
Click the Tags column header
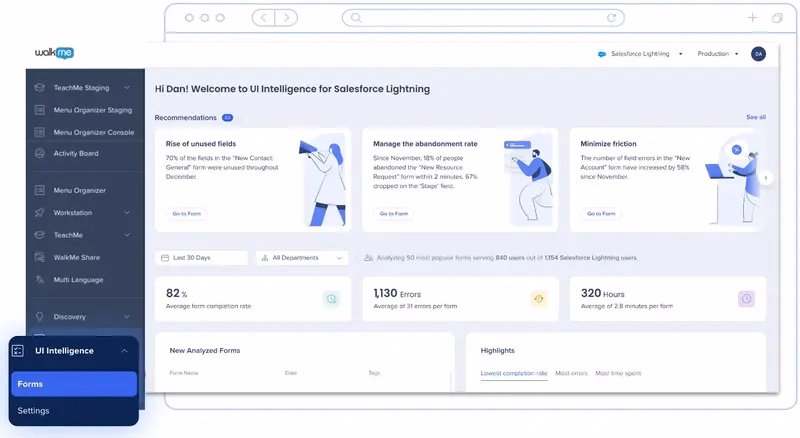(x=374, y=373)
